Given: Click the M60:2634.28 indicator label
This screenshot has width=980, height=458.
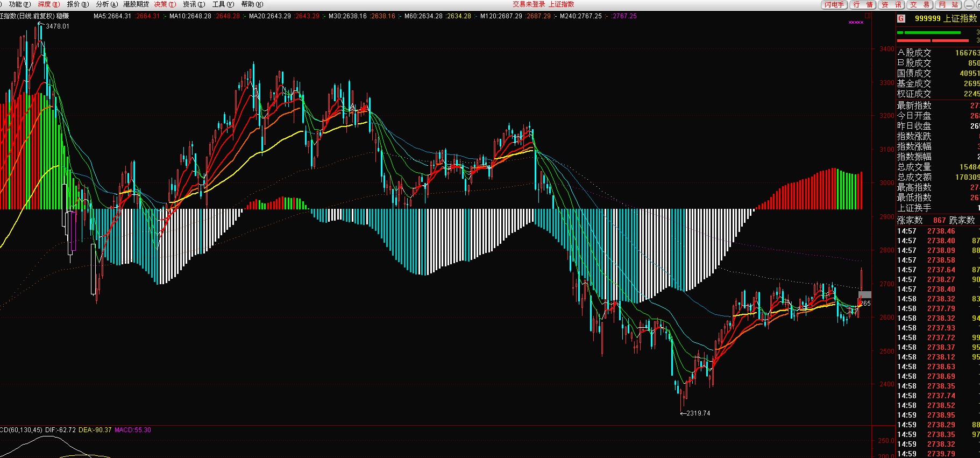Looking at the screenshot, I should pos(423,16).
